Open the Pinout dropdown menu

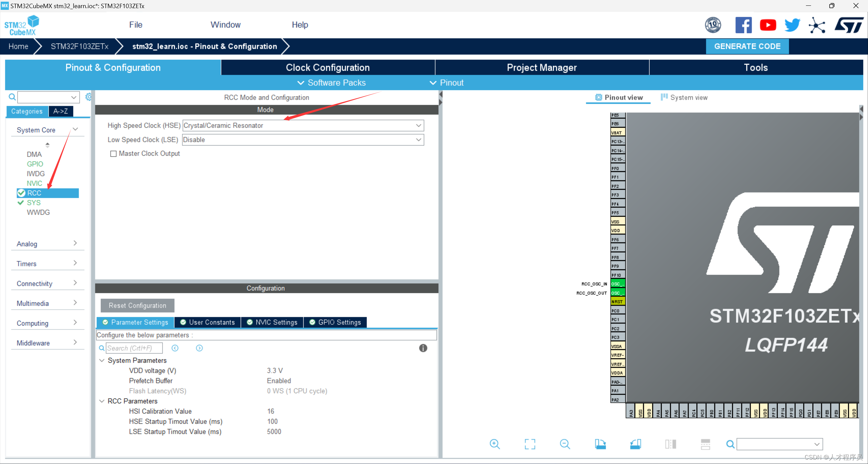[x=447, y=83]
